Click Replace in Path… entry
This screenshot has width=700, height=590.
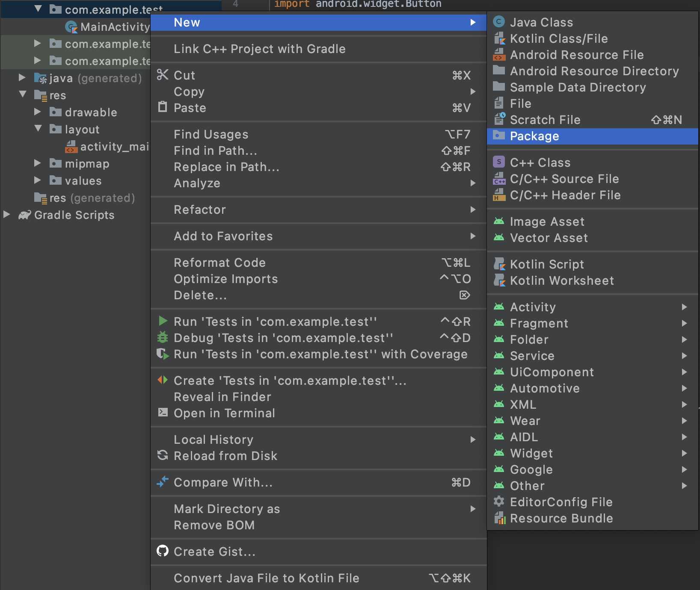318,167
